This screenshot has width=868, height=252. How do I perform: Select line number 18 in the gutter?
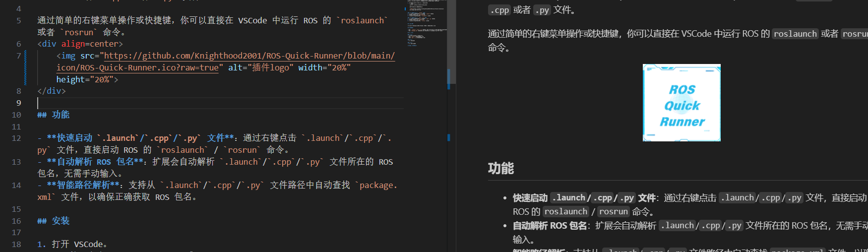coord(16,244)
